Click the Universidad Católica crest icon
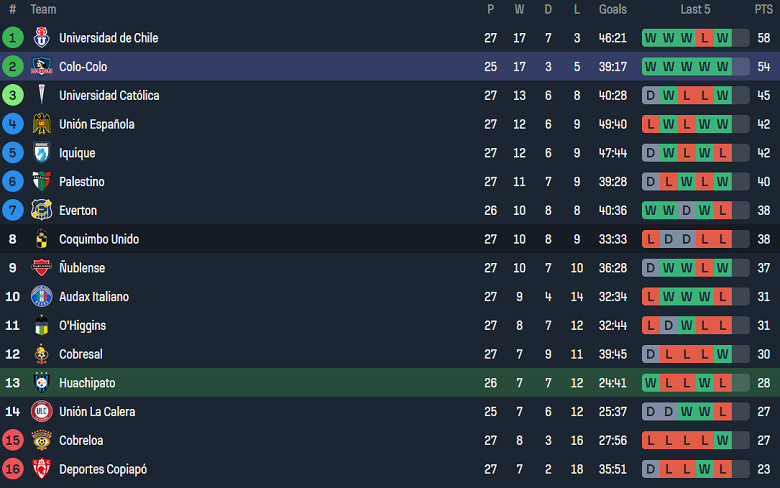The image size is (780, 488). point(41,96)
